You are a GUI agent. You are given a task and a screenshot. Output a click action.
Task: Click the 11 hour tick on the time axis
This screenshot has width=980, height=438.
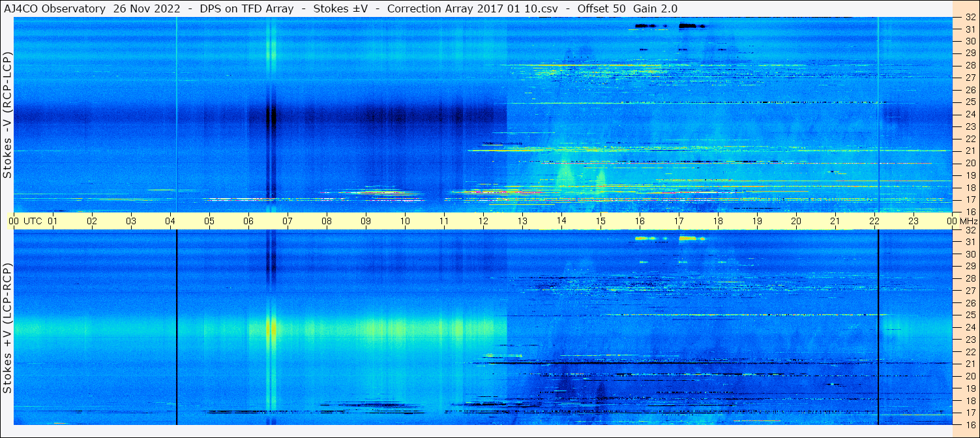click(444, 221)
